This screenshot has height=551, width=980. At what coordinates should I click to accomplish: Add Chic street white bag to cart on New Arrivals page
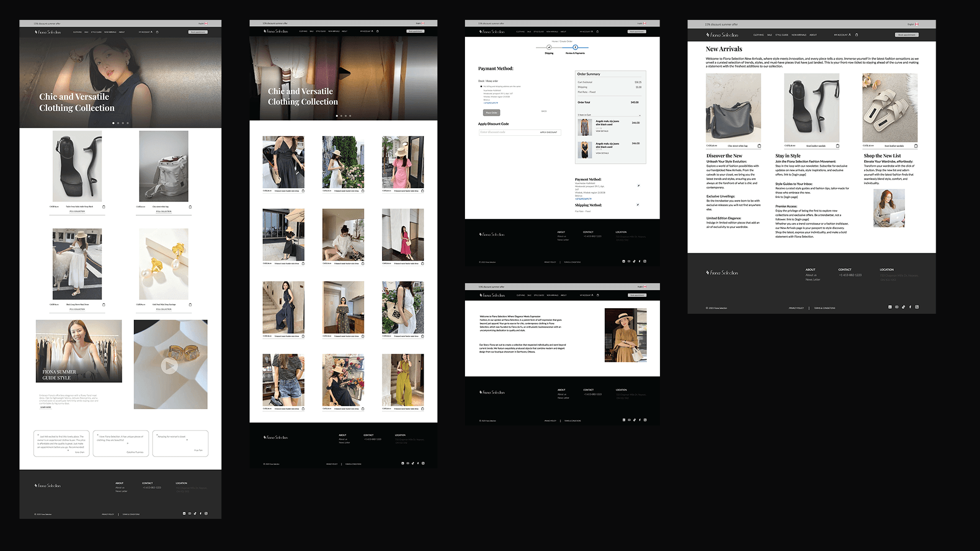click(x=759, y=146)
